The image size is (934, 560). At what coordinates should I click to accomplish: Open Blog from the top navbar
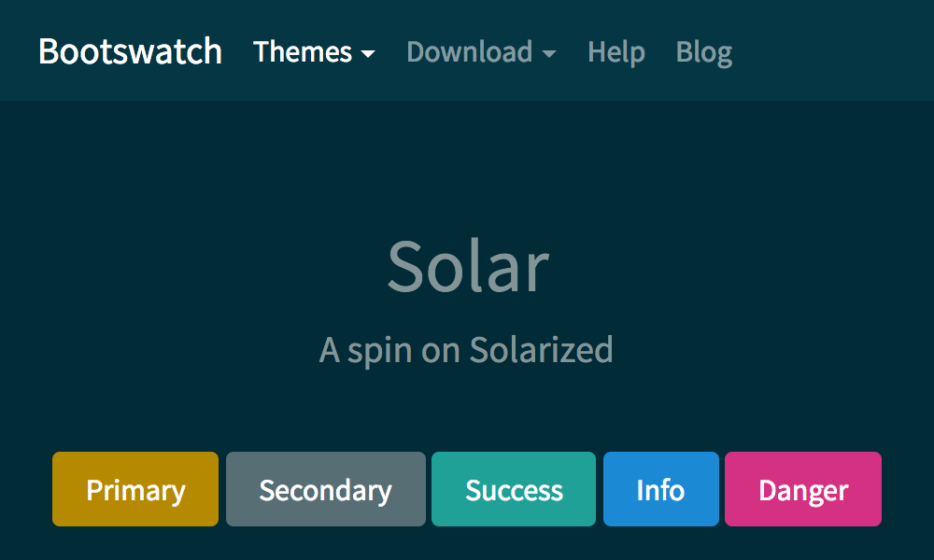(703, 53)
